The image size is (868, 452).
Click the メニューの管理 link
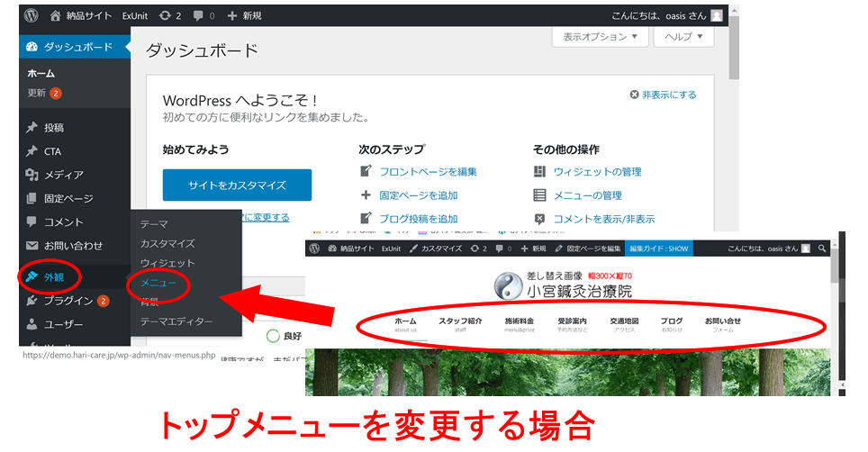coord(600,194)
